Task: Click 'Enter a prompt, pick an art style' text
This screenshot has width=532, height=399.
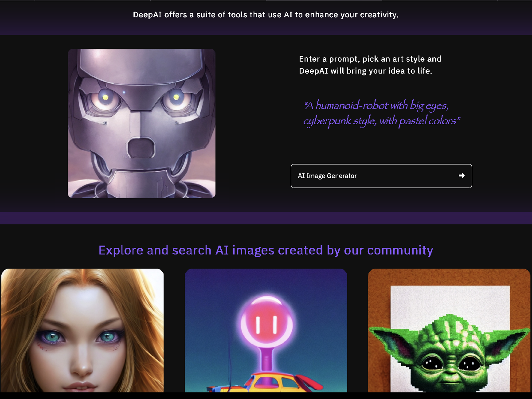Action: (370, 65)
